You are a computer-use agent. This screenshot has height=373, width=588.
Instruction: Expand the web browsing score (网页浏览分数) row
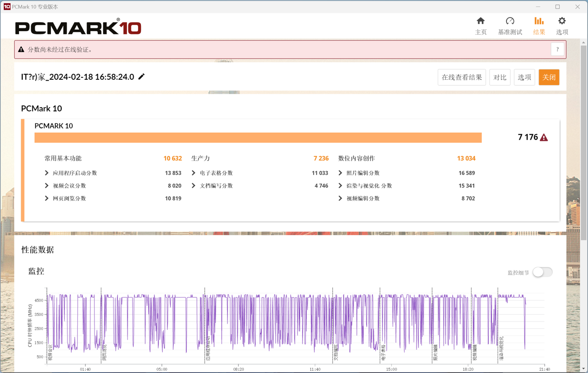click(47, 199)
